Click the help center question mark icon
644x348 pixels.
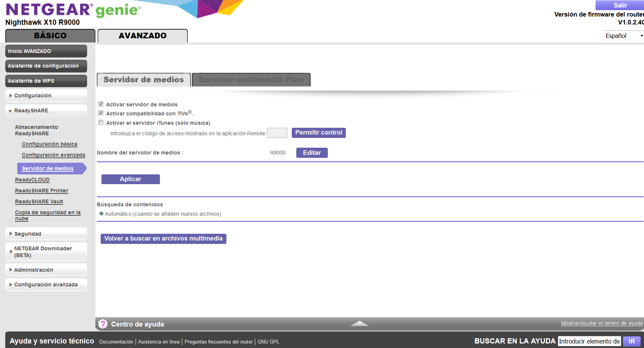click(x=103, y=324)
